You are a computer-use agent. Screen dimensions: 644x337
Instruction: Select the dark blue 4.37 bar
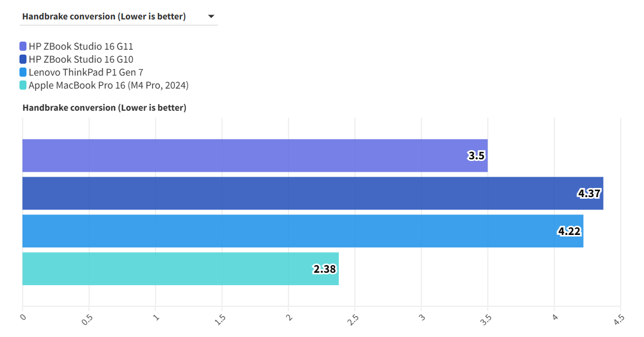(297, 193)
